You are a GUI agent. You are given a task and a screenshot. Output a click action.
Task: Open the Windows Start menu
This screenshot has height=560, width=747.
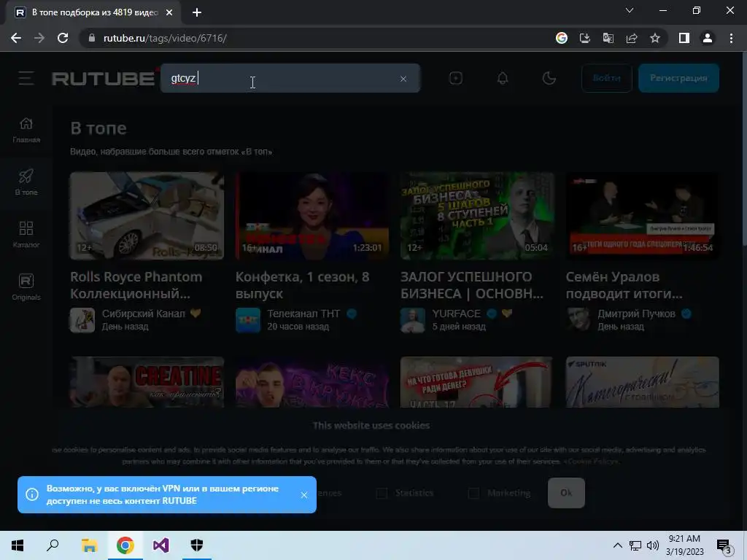(x=18, y=545)
